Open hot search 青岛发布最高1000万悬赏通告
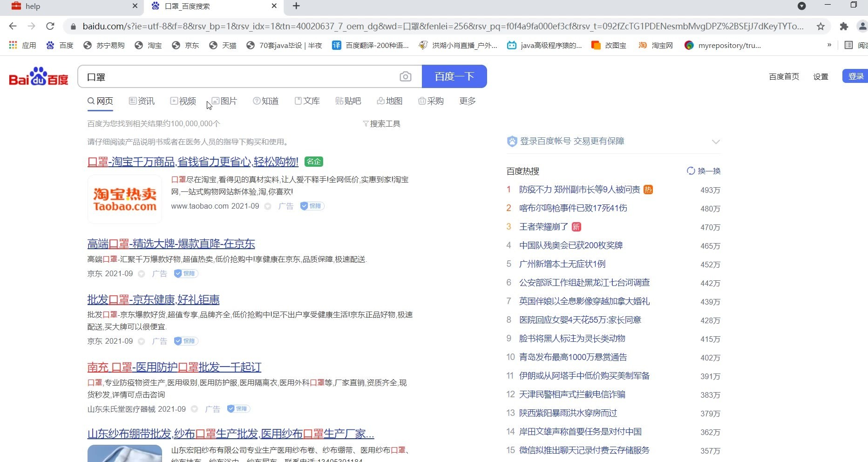The width and height of the screenshot is (868, 462). [573, 357]
